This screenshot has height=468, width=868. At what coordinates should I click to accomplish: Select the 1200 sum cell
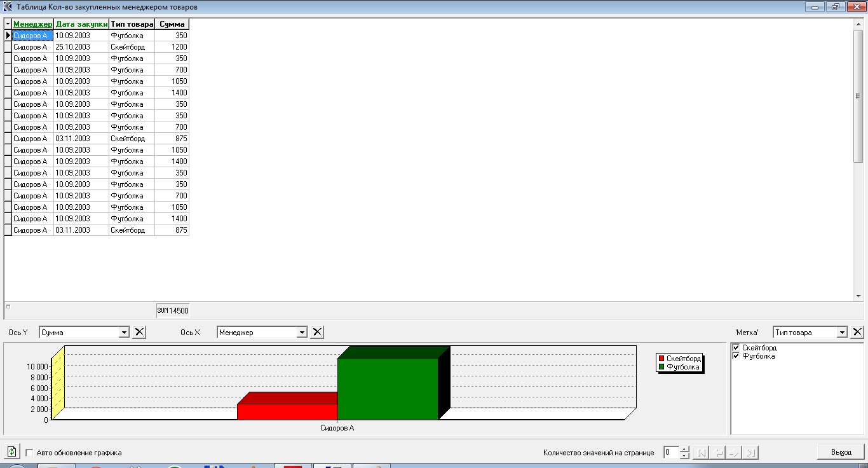(172, 47)
